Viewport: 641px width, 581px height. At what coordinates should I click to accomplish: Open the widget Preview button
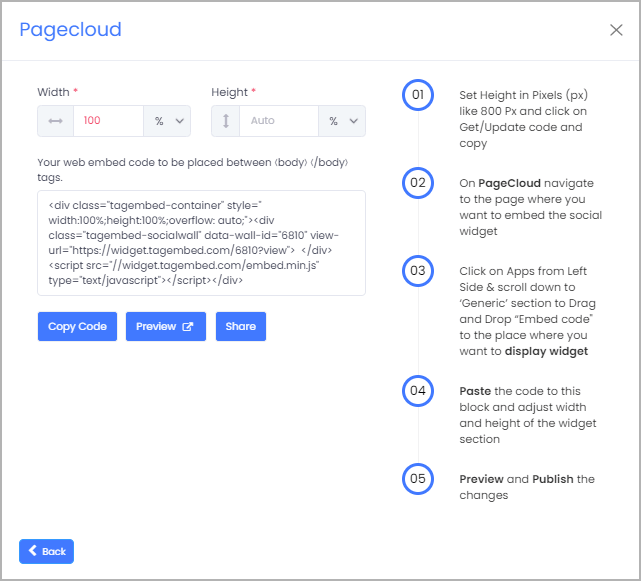[166, 326]
